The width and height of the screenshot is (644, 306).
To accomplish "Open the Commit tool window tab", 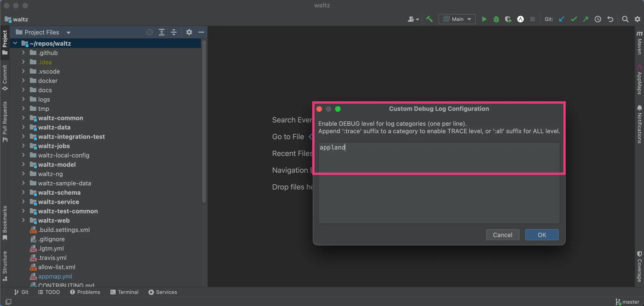I will point(5,78).
